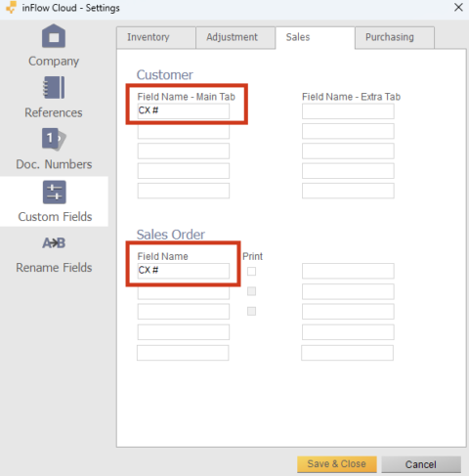The height and width of the screenshot is (476, 469).
Task: Select the Custom Fields sliders icon
Action: [55, 193]
